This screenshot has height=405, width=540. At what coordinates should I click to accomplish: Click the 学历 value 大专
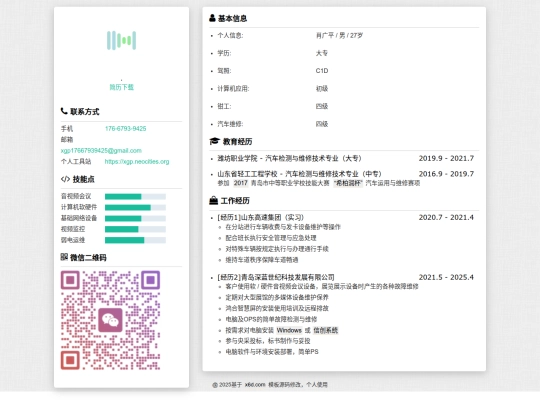click(x=322, y=53)
